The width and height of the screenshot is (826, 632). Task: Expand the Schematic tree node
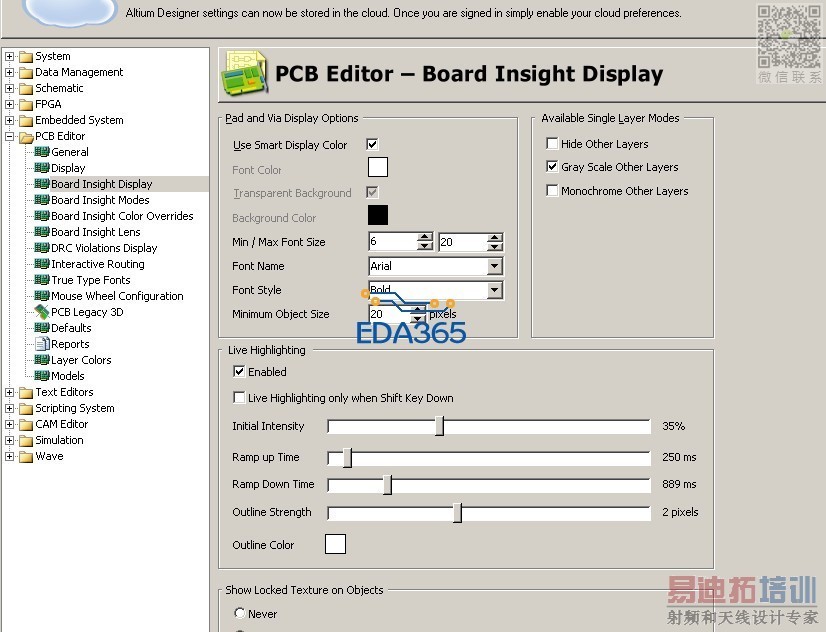pyautogui.click(x=9, y=88)
